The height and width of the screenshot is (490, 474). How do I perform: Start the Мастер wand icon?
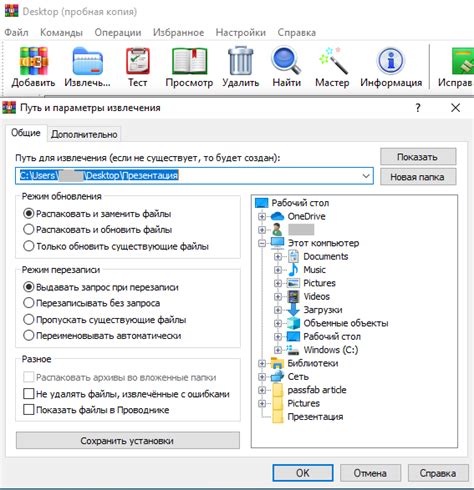click(332, 61)
